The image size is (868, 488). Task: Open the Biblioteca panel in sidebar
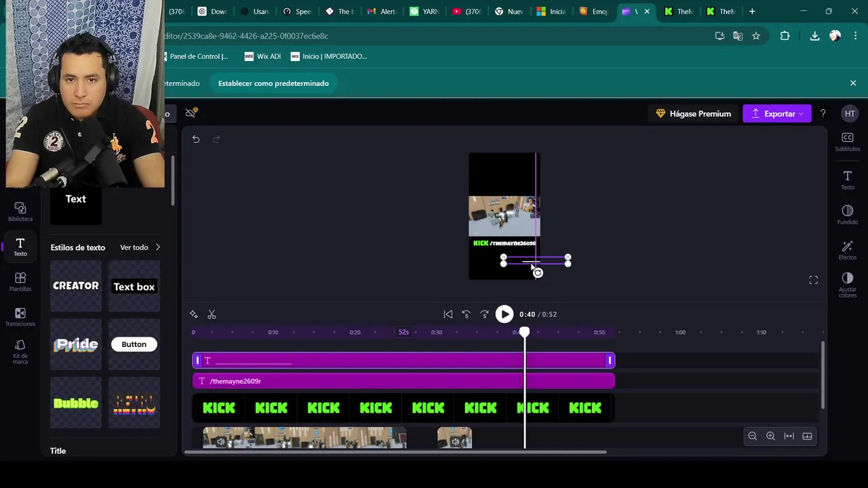click(20, 211)
